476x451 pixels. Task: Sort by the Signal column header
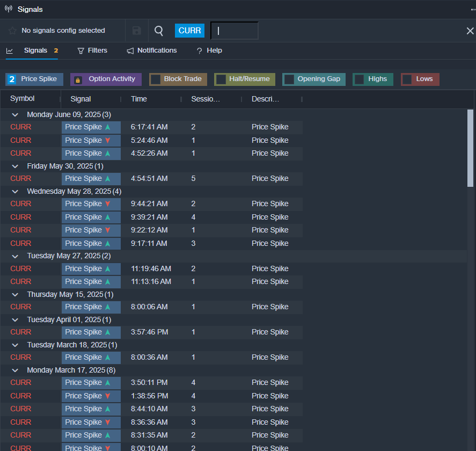pos(80,99)
